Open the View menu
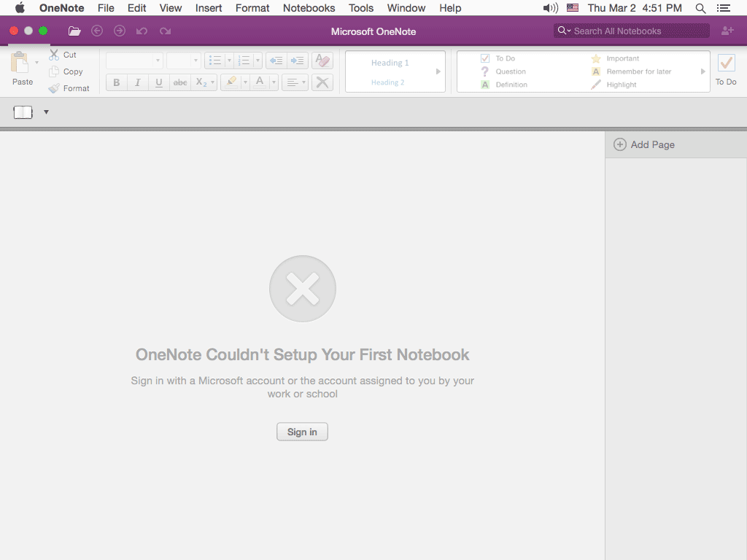The image size is (747, 560). pyautogui.click(x=171, y=8)
